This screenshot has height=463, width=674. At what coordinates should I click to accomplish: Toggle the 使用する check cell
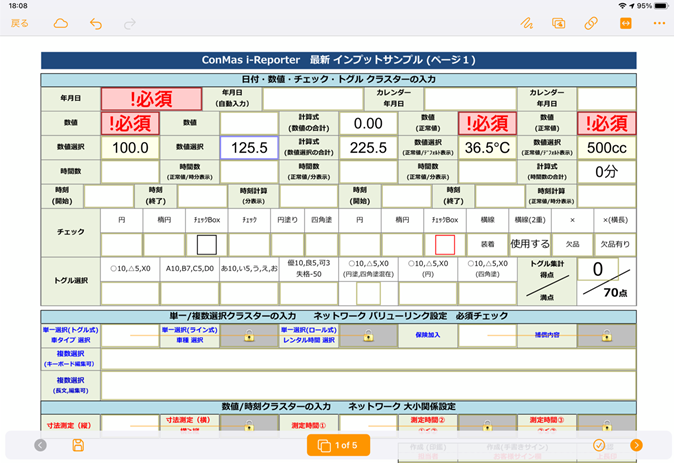(530, 243)
